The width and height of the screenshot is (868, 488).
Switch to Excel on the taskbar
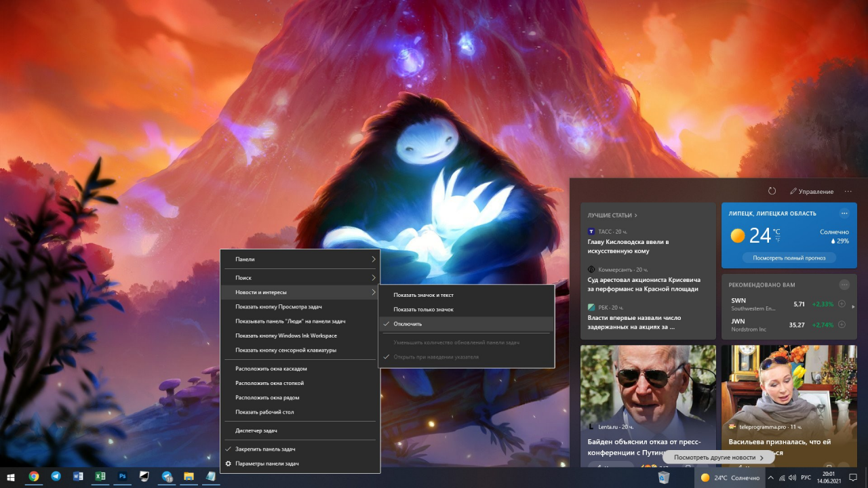tap(100, 476)
